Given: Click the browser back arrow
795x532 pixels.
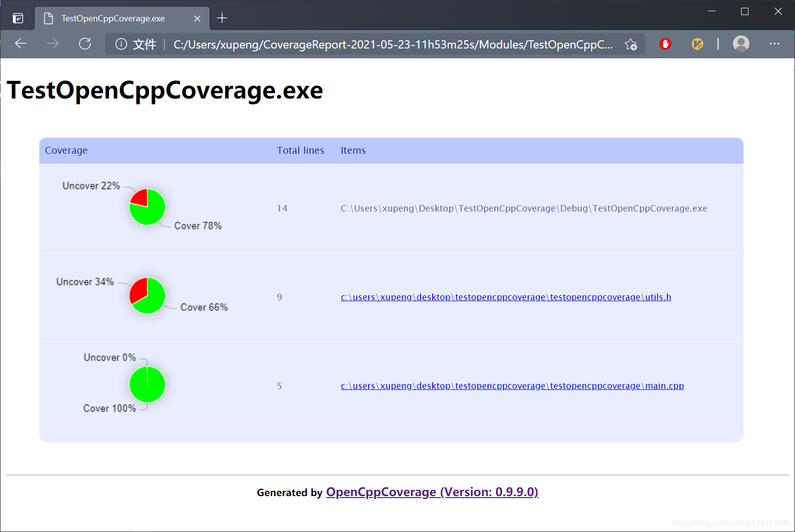Looking at the screenshot, I should click(21, 44).
